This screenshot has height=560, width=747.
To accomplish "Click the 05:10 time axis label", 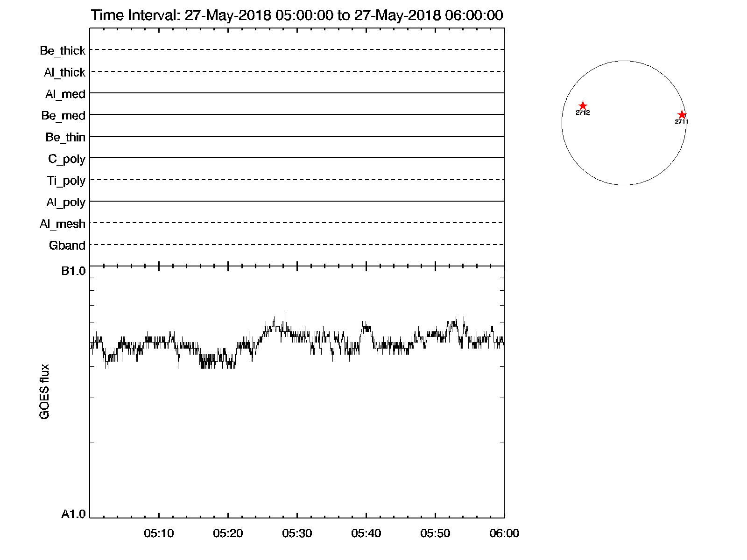I will click(159, 533).
